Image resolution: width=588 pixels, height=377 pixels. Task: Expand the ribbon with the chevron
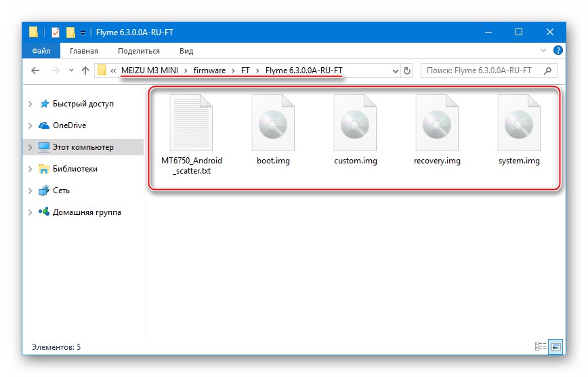(543, 50)
